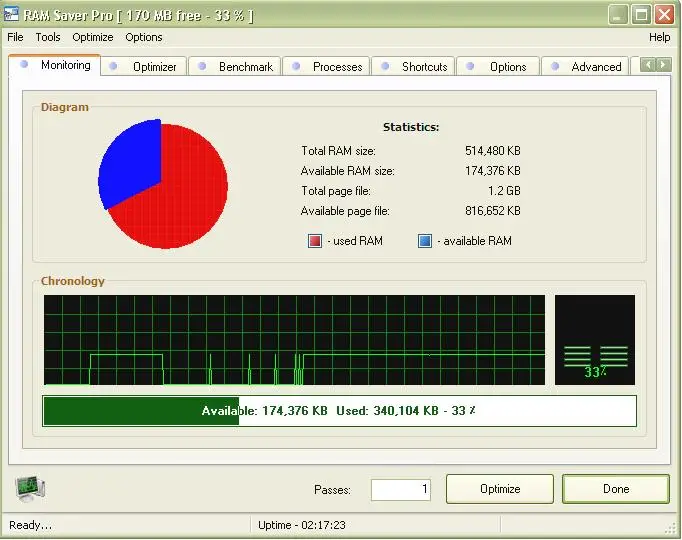Switch to the Advanced tab
Viewport: 682px width, 540px height.
[585, 67]
